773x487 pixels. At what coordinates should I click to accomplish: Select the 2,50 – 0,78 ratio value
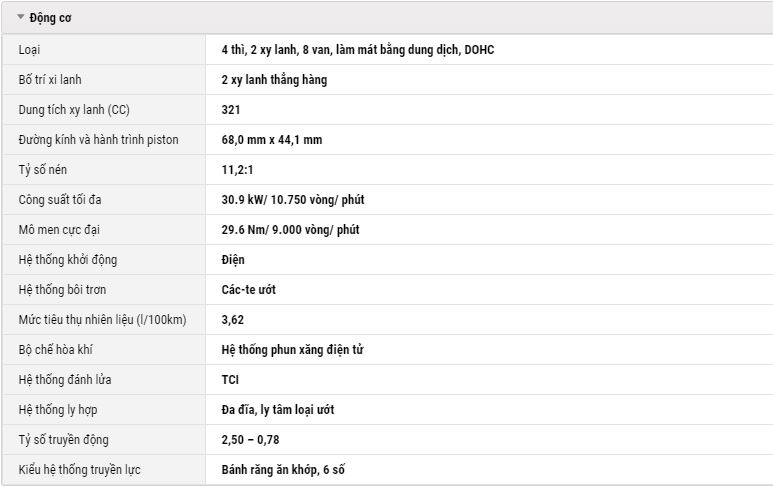pyautogui.click(x=250, y=440)
